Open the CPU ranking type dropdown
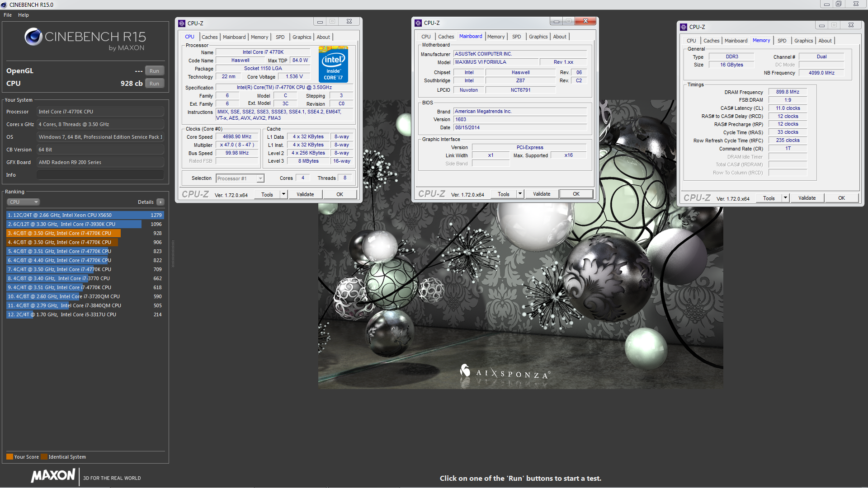 point(24,202)
